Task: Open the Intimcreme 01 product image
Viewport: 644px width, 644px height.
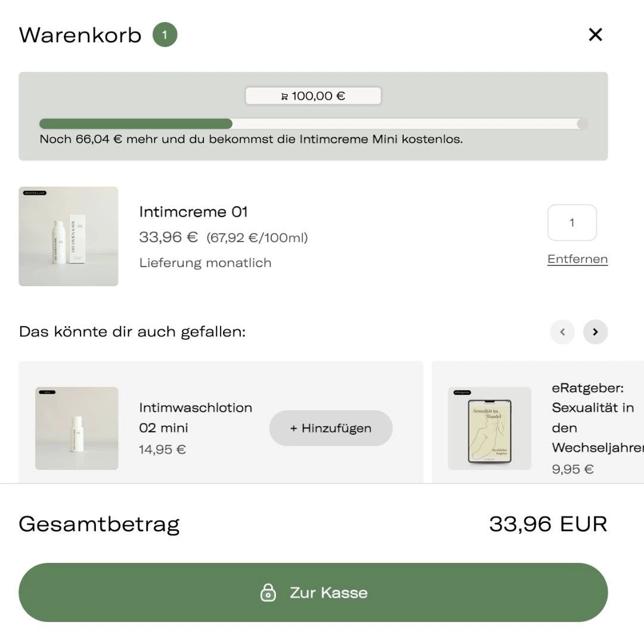Action: pos(69,237)
